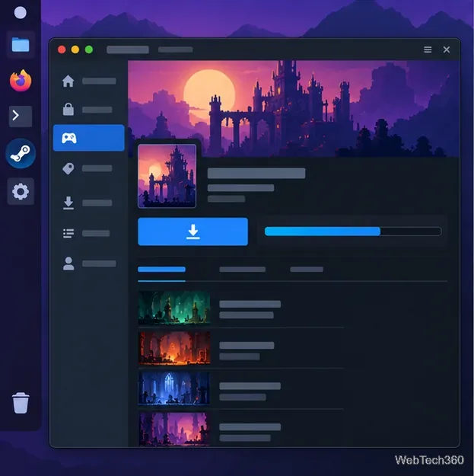This screenshot has width=474, height=476.
Task: Open the user profile sidebar item
Action: pyautogui.click(x=89, y=264)
